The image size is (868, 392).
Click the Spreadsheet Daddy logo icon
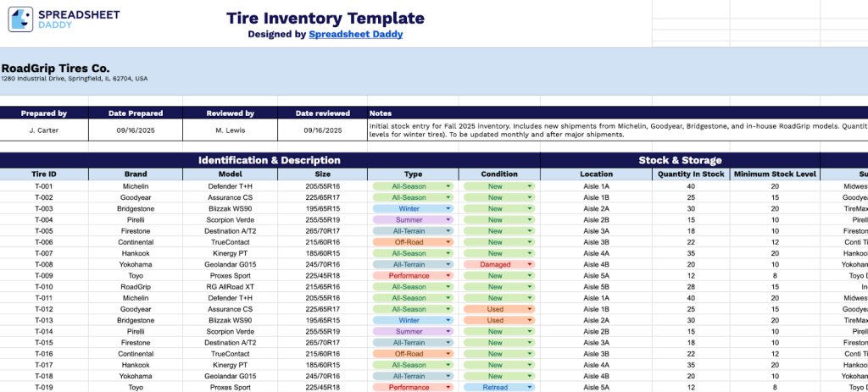point(20,19)
